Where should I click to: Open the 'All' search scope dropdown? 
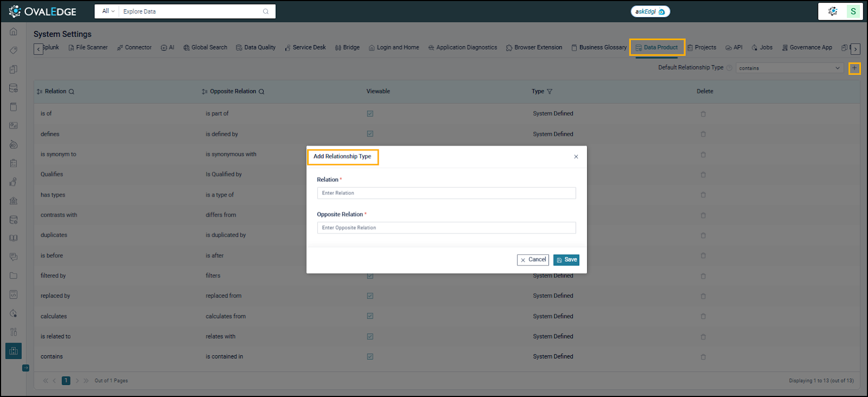click(x=108, y=11)
